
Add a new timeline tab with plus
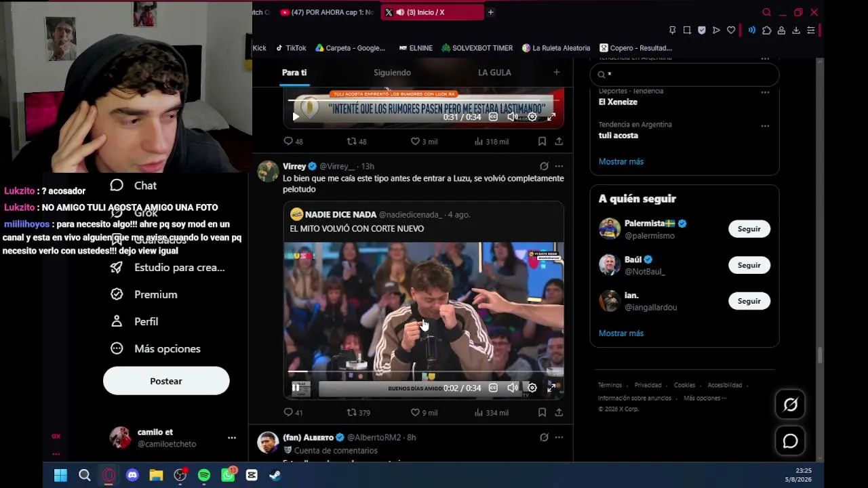coord(556,73)
